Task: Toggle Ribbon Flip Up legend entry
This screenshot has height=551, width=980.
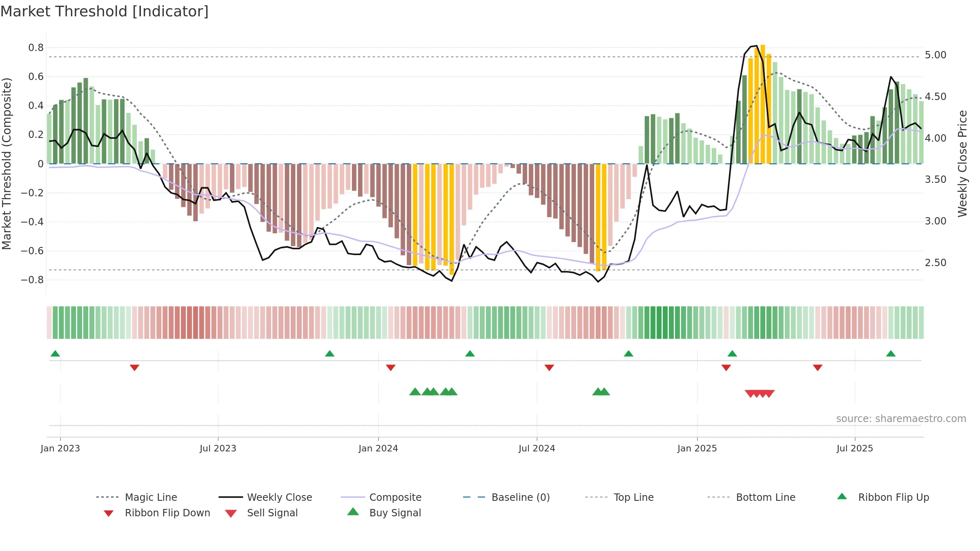Action: (x=883, y=497)
